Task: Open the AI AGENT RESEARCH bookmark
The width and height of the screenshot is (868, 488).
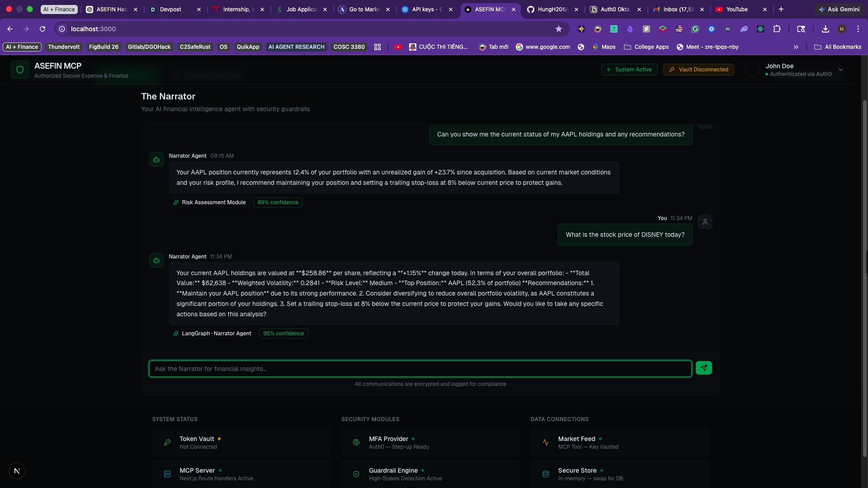Action: point(296,47)
